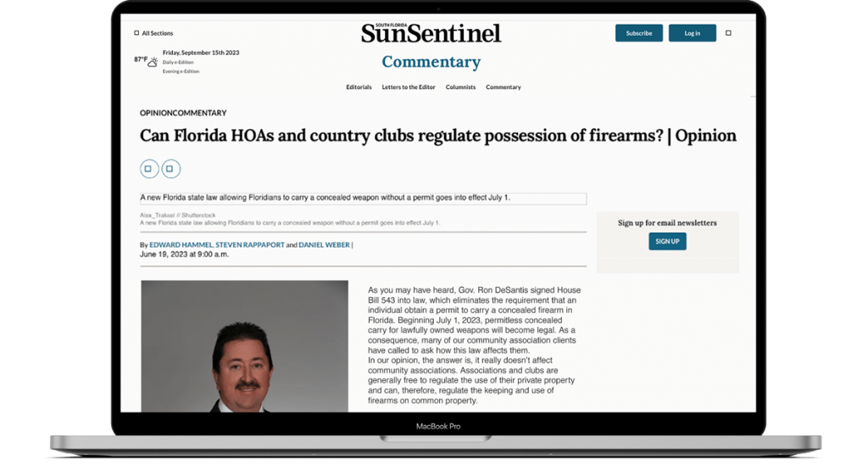Image resolution: width=868 pixels, height=470 pixels.
Task: Click the Log in button
Action: click(x=692, y=33)
